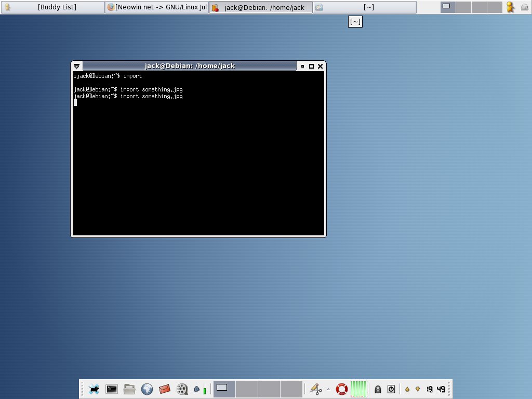The width and height of the screenshot is (532, 399).
Task: Click the yellow Gaim buddy tray icon
Action: point(510,7)
